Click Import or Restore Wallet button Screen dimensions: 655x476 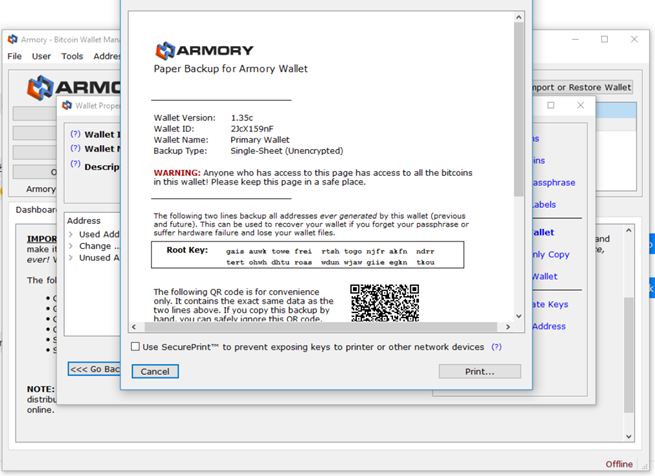point(581,87)
